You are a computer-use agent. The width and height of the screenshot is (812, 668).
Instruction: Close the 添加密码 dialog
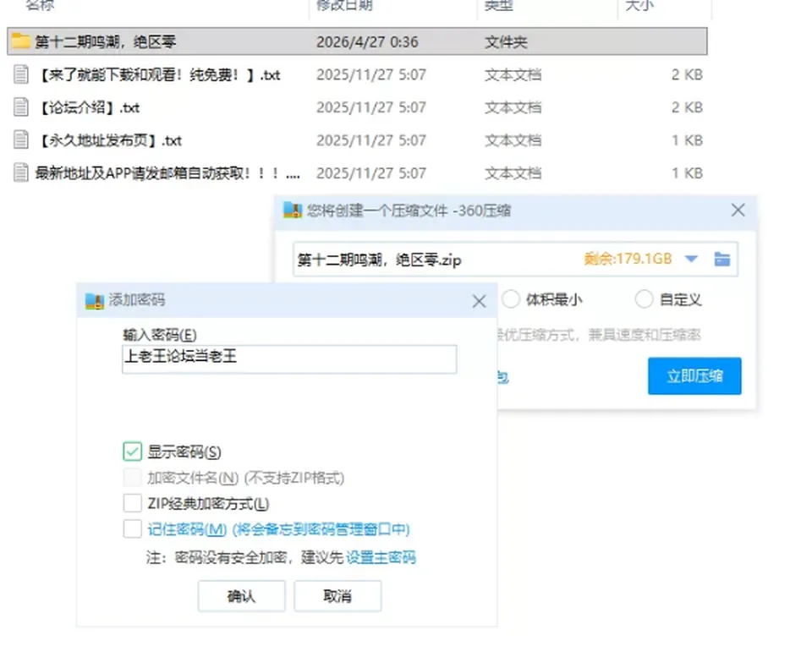[x=479, y=301]
